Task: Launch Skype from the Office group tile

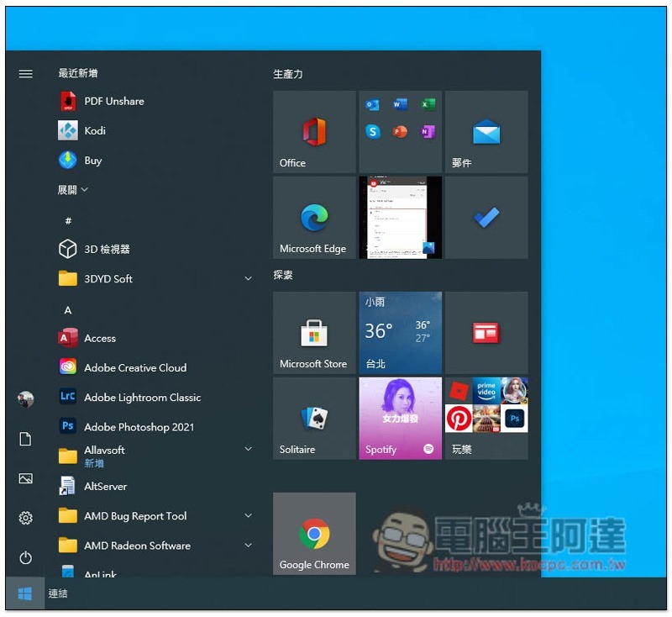Action: (372, 132)
